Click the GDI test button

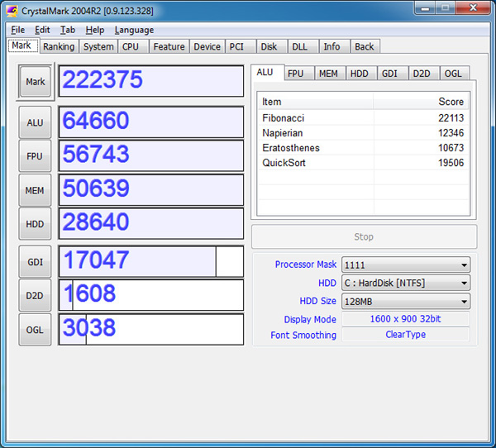coord(35,261)
